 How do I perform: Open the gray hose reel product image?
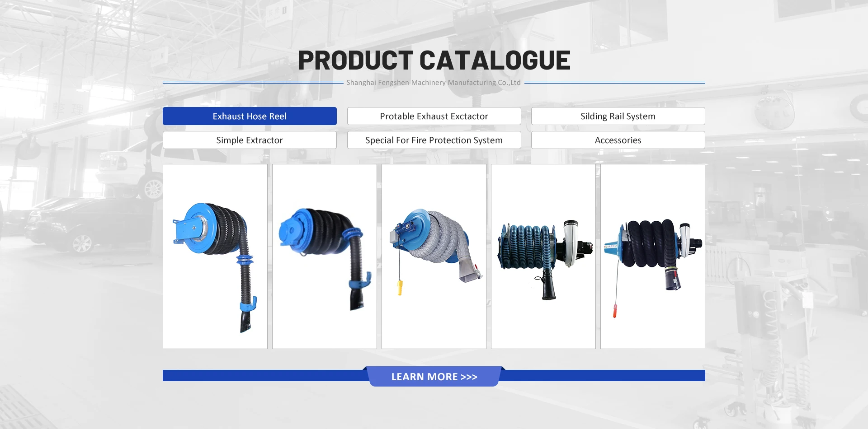pyautogui.click(x=434, y=256)
